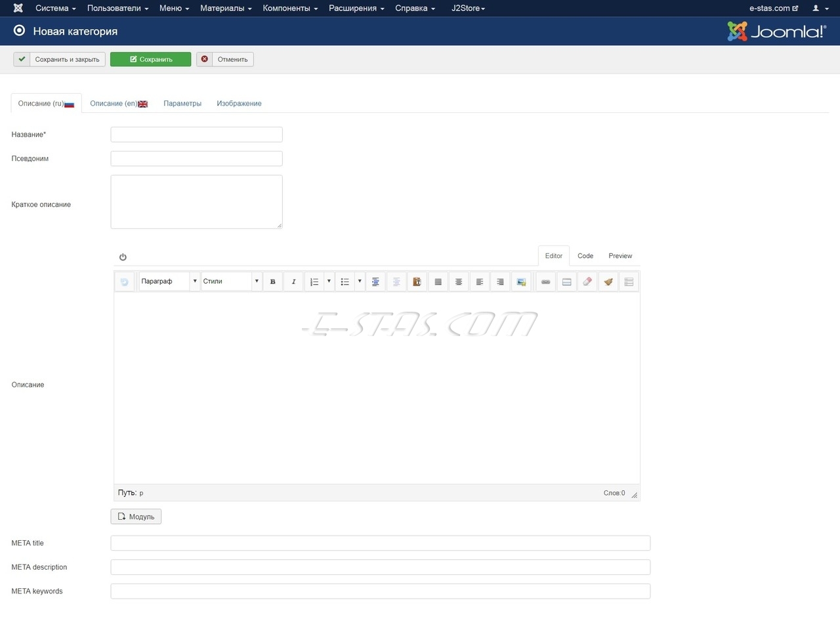Insert bullet list in editor
840x640 pixels.
[x=345, y=282]
